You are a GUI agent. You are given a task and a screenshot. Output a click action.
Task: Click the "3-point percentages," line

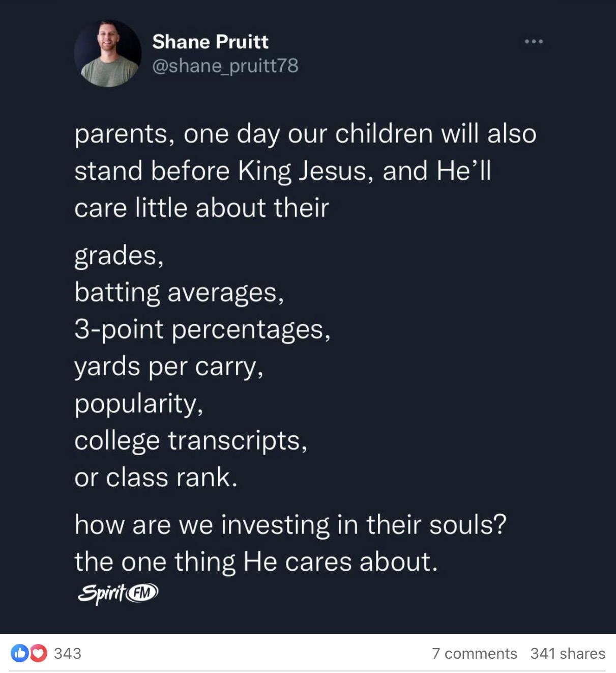[202, 329]
